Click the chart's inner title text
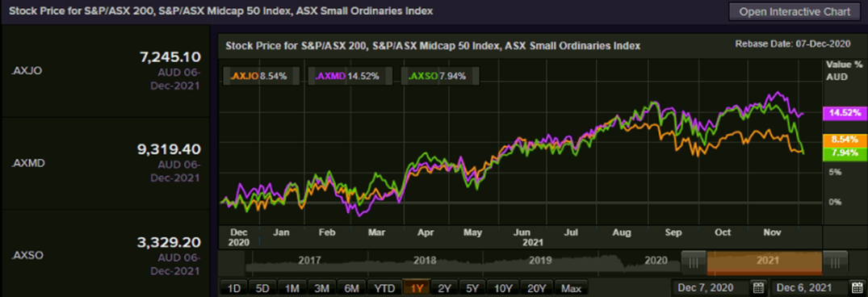This screenshot has height=297, width=868. 433,46
